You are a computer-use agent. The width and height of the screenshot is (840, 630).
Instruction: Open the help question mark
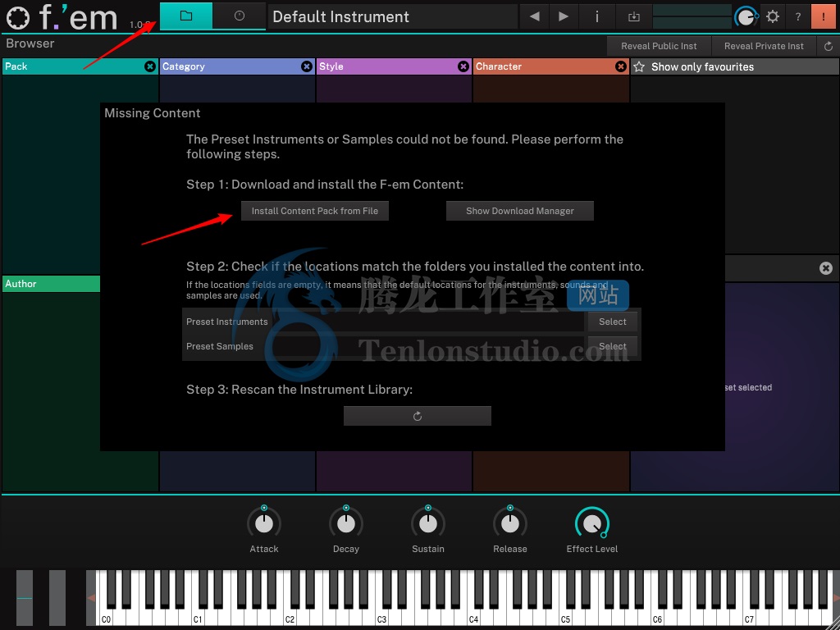point(797,16)
